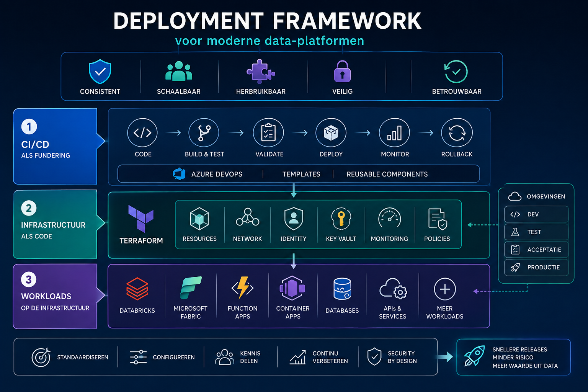Select the APIs & Services cloud gear icon
The image size is (588, 392).
(x=393, y=289)
